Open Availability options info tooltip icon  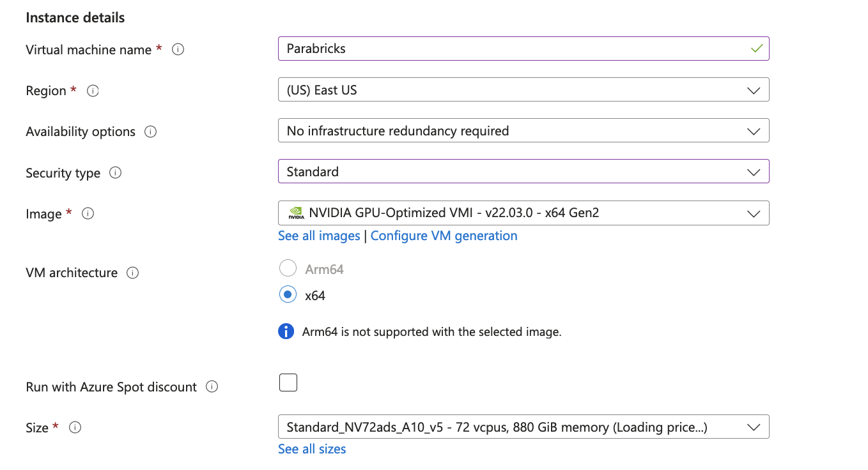coord(151,132)
